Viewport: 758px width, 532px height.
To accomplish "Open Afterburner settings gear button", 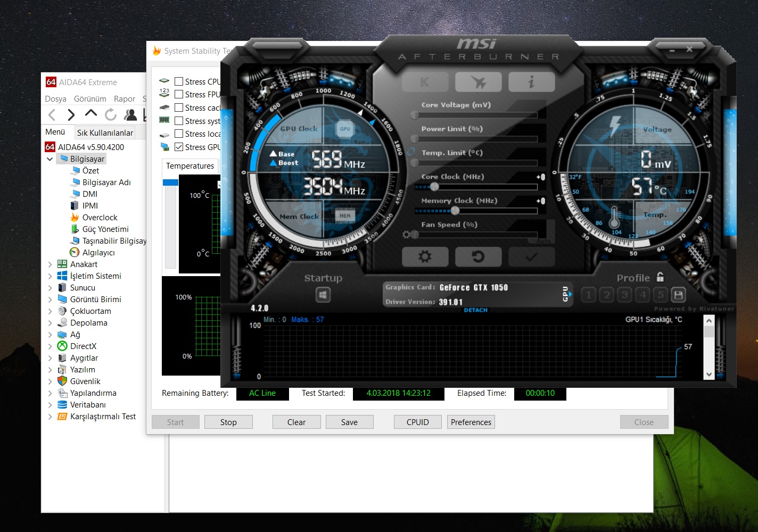I will [x=425, y=257].
